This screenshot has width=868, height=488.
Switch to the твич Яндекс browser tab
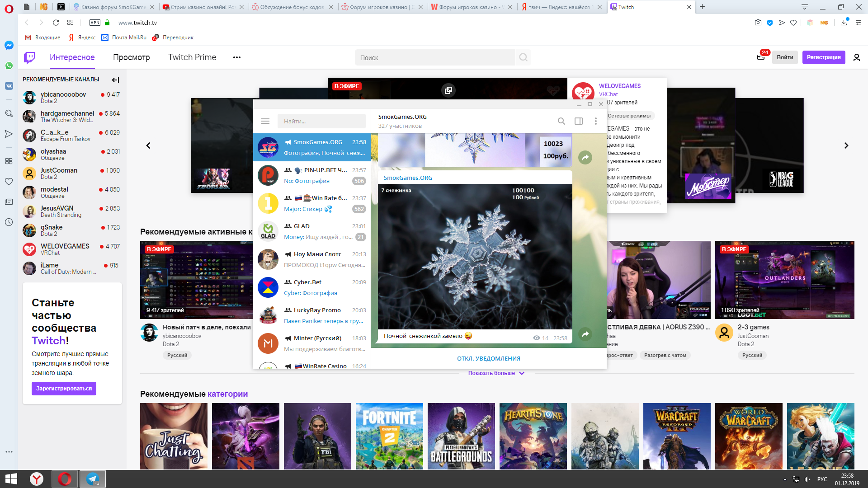pos(561,7)
